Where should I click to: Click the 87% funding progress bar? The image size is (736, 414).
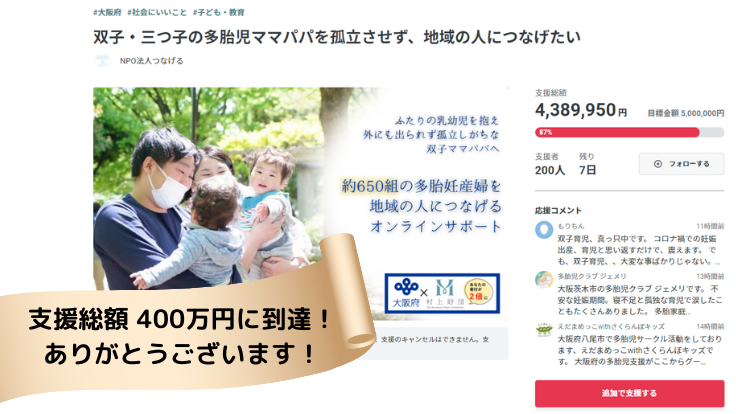click(x=629, y=132)
